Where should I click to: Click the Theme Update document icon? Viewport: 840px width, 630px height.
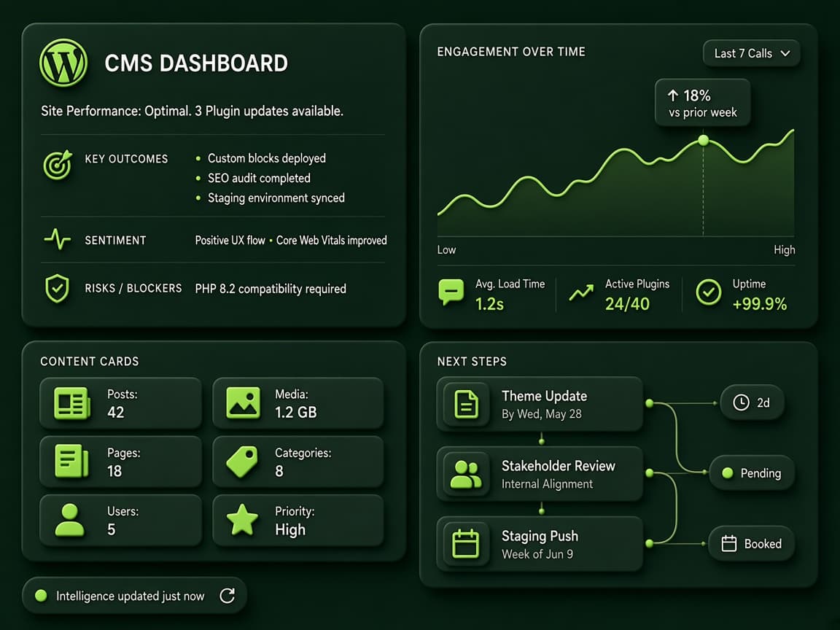coord(466,404)
